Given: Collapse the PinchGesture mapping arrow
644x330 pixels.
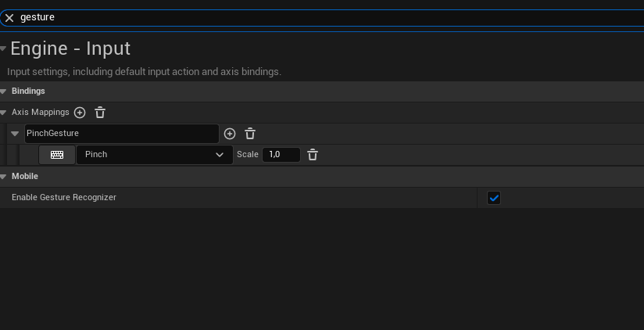Looking at the screenshot, I should [15, 134].
